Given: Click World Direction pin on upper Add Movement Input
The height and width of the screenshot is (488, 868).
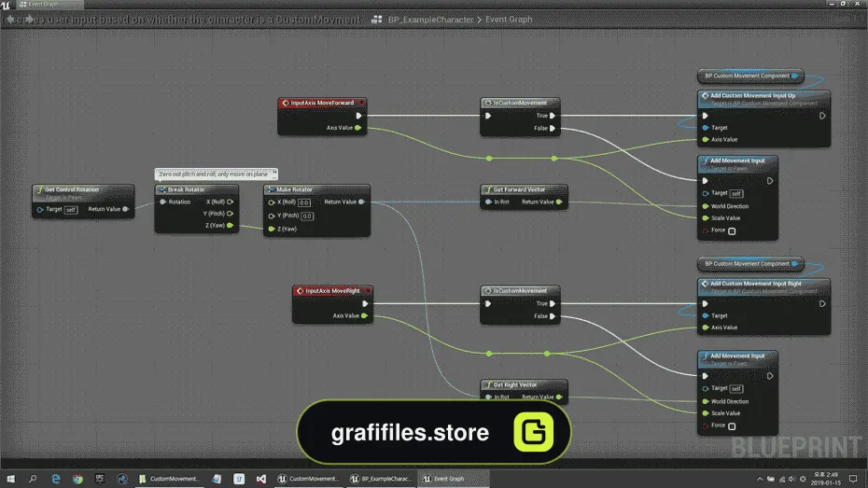Looking at the screenshot, I should click(706, 206).
